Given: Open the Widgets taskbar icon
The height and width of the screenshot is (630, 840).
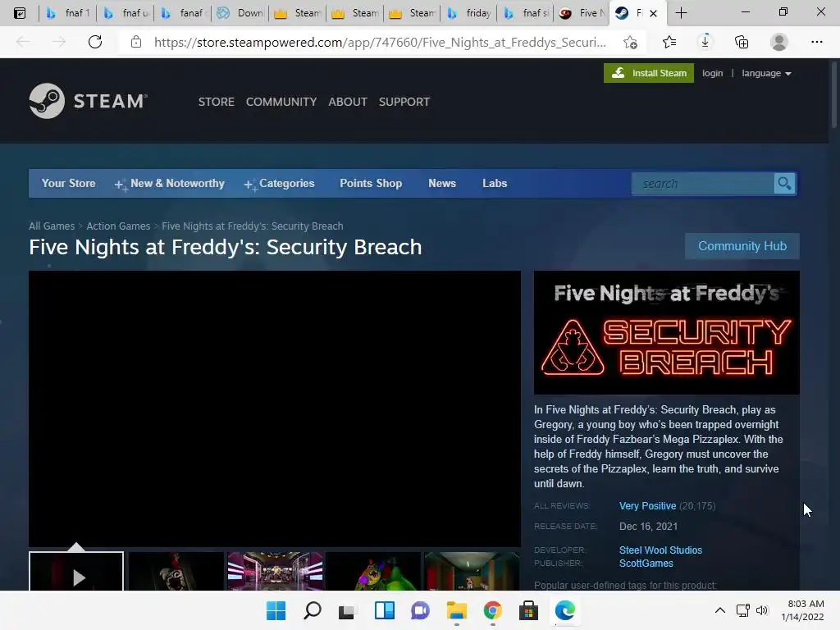Looking at the screenshot, I should pos(384,610).
